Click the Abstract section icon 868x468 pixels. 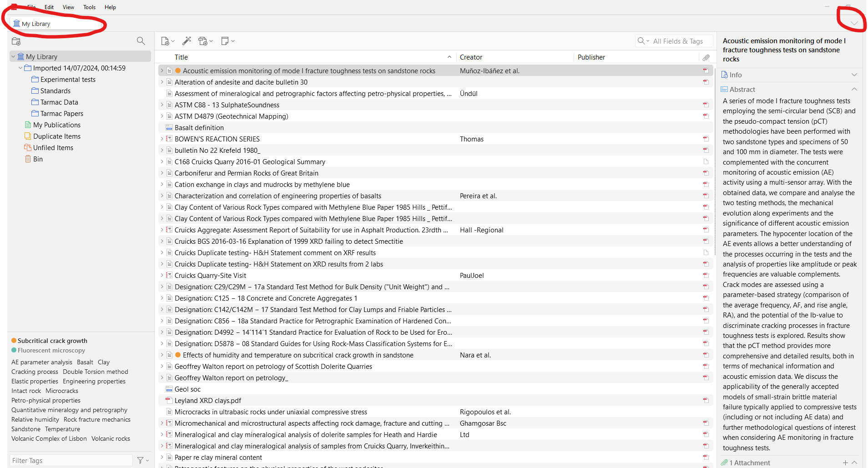pyautogui.click(x=724, y=90)
